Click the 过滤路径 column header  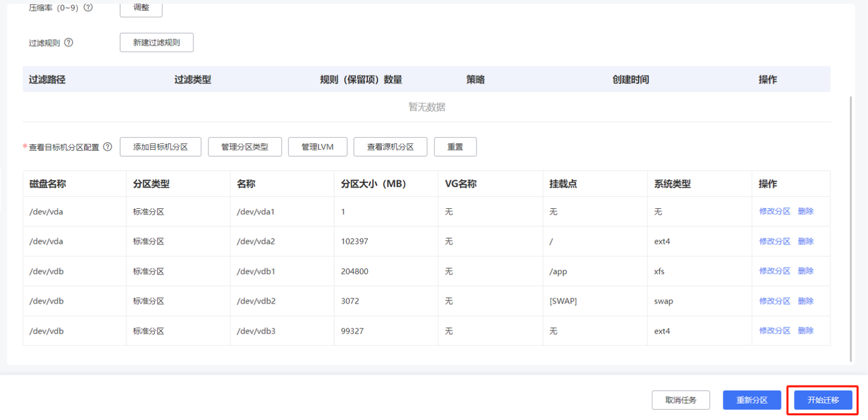[47, 80]
